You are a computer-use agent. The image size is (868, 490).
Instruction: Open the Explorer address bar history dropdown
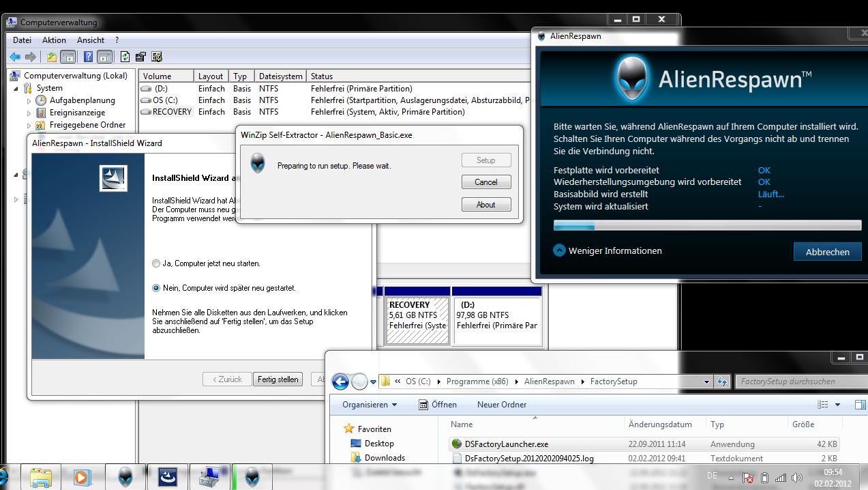point(706,381)
